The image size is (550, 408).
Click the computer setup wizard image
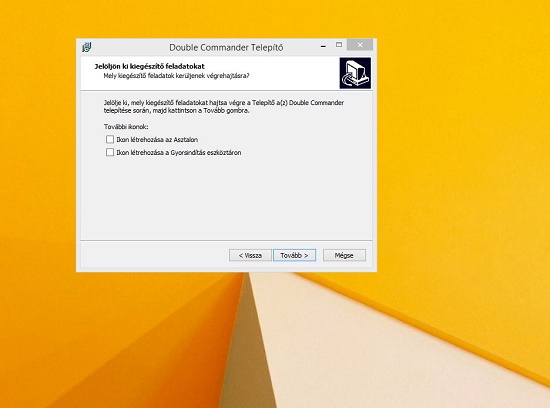[355, 73]
